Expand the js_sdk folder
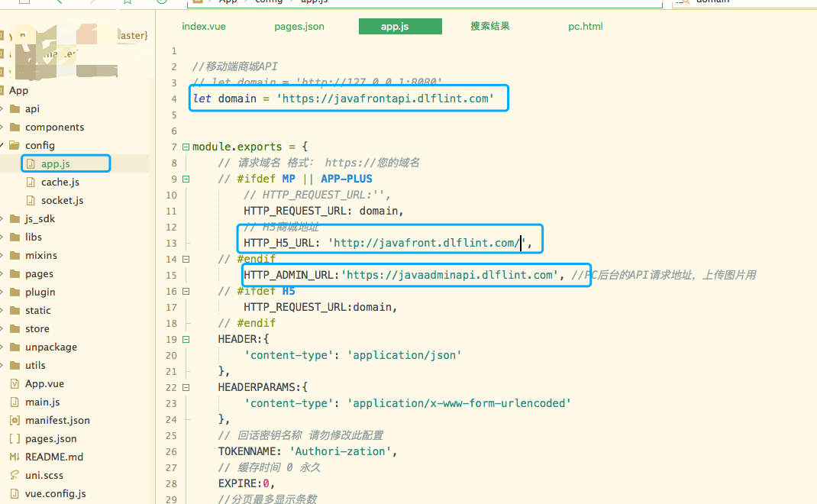This screenshot has height=504, width=817. point(2,218)
